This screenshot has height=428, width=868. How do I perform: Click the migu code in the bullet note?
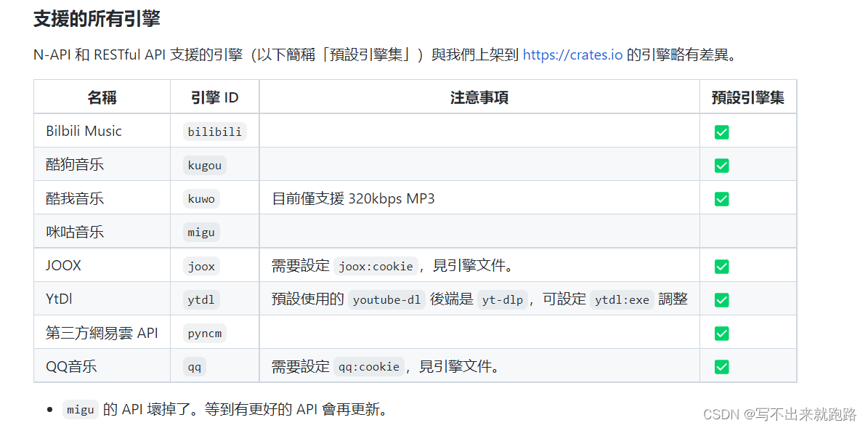point(81,411)
